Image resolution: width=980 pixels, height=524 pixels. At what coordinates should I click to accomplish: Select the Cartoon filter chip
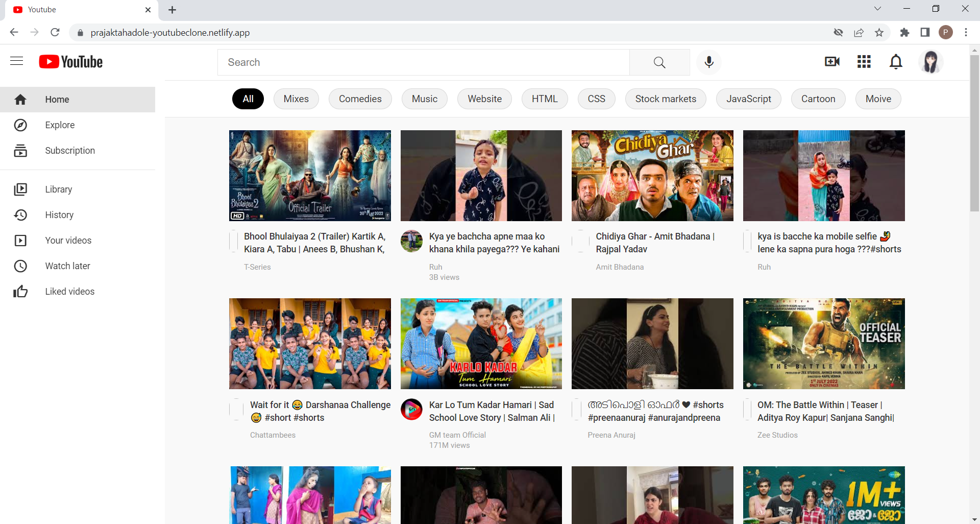tap(818, 99)
